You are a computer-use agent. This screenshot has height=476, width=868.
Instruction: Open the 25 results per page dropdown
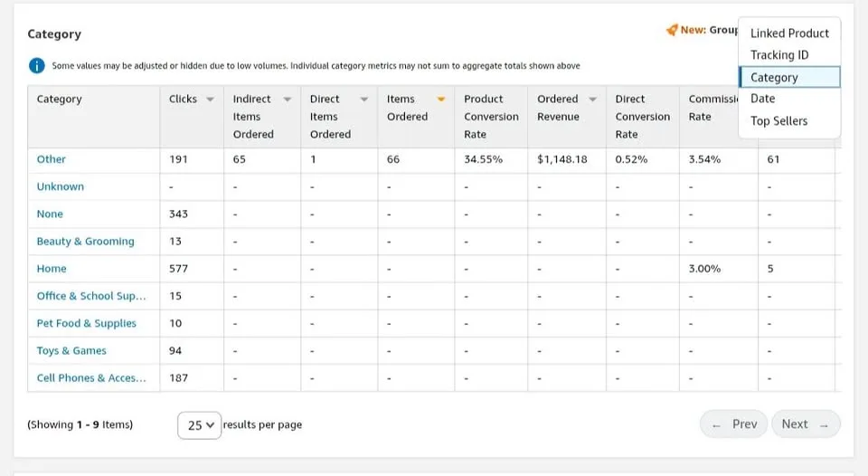coord(199,425)
